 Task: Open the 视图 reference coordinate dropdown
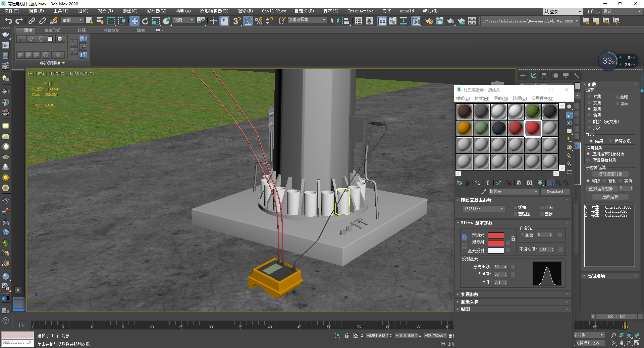[183, 20]
